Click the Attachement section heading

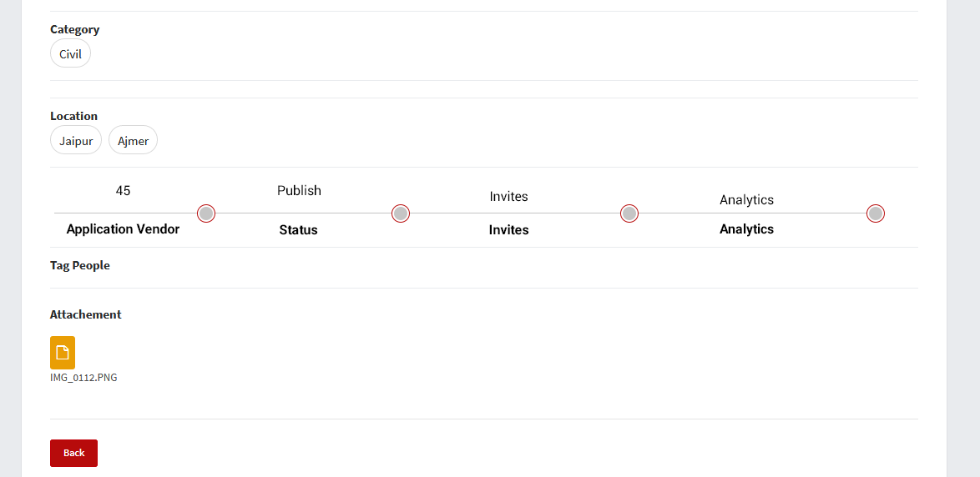86,314
